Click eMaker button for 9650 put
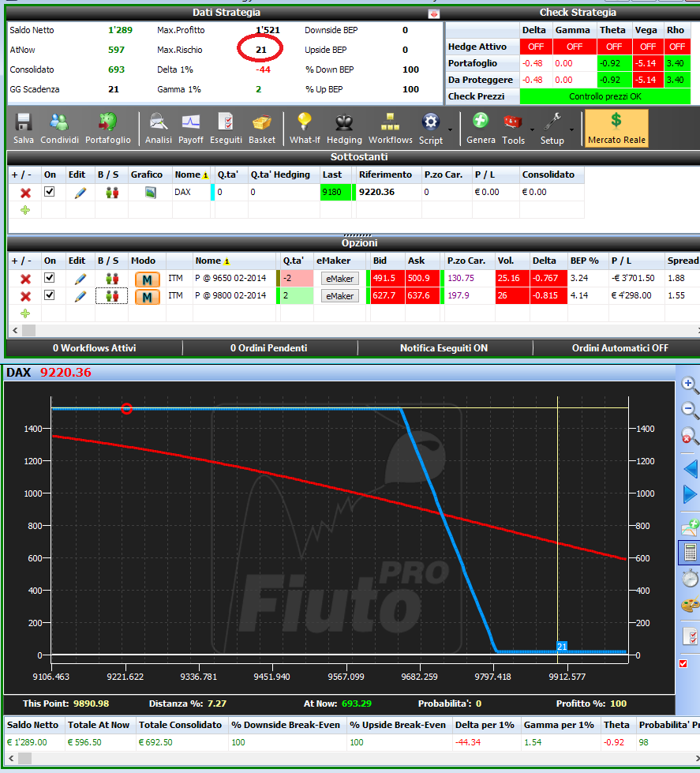The width and height of the screenshot is (700, 773). [340, 279]
